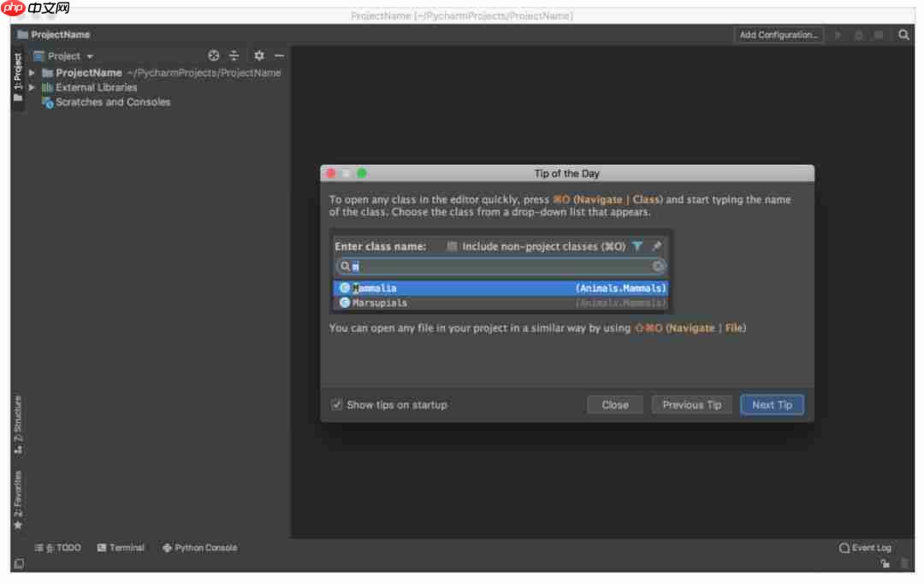The width and height of the screenshot is (924, 584).
Task: Check Include non-project classes
Action: click(451, 245)
